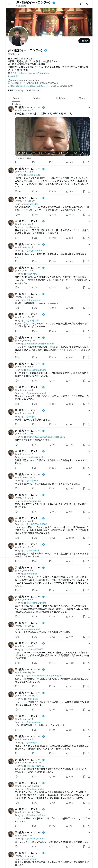Follow this profile
Screen dimensions: 98x868
[84, 41]
